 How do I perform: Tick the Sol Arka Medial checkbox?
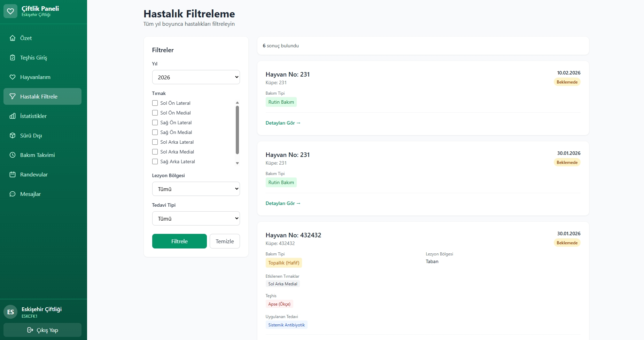click(x=155, y=152)
